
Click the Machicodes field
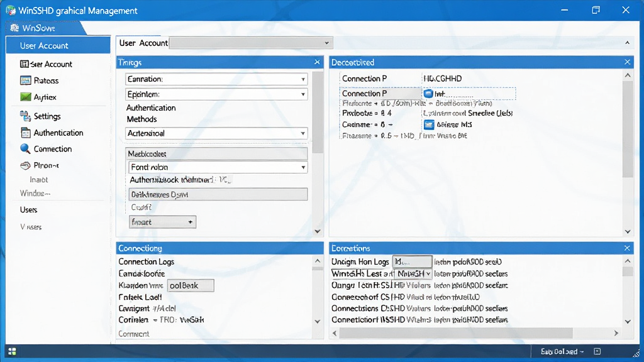216,153
